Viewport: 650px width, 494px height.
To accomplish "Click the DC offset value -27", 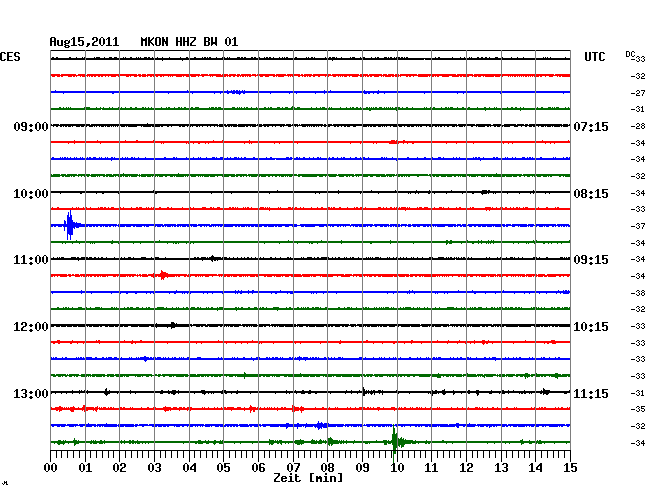I will tap(638, 93).
